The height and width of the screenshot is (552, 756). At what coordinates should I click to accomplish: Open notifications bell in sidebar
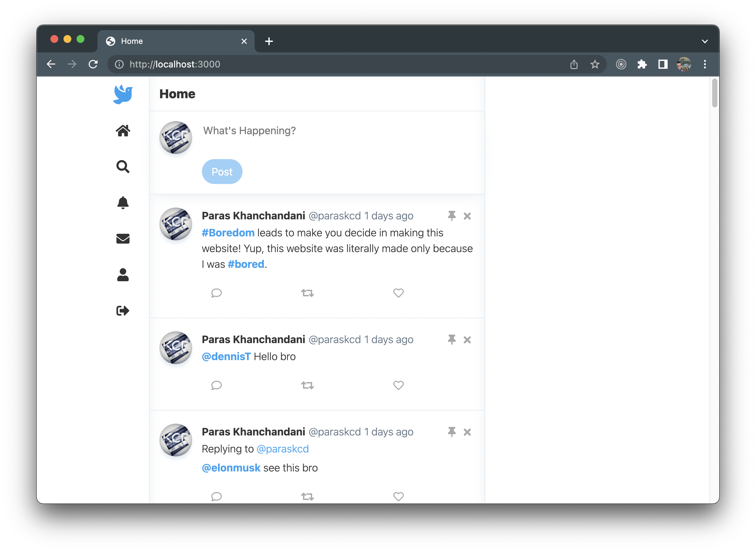123,202
